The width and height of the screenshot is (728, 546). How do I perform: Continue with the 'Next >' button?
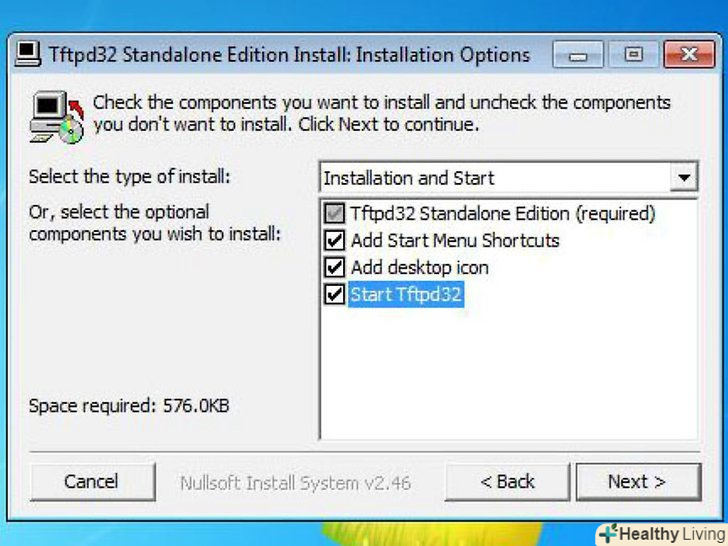click(636, 482)
